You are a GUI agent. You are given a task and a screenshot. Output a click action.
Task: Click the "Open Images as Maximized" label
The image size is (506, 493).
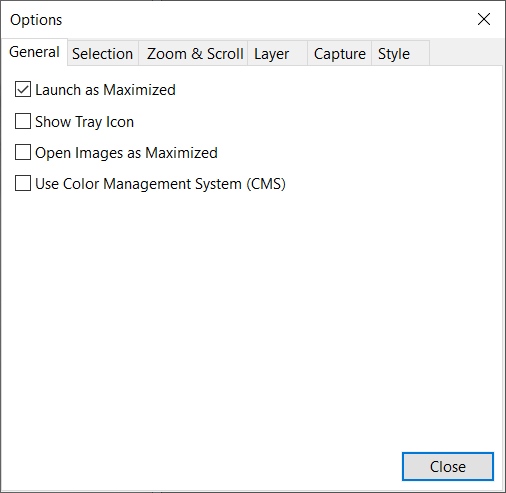126,153
